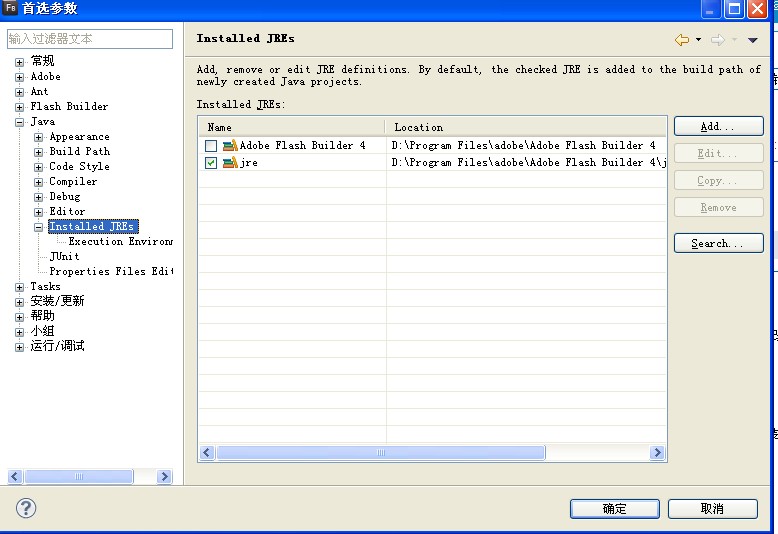Expand the 运行/调试 tree node
778x534 pixels.
19,347
